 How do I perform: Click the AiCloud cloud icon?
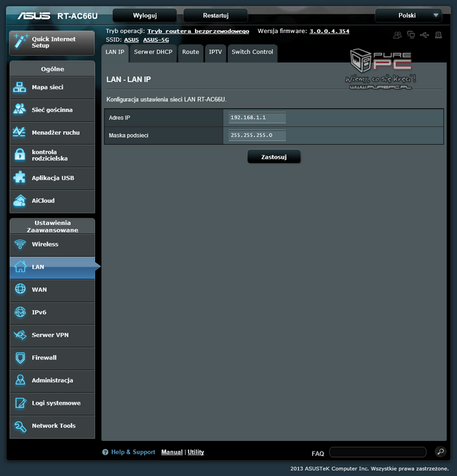coord(20,201)
